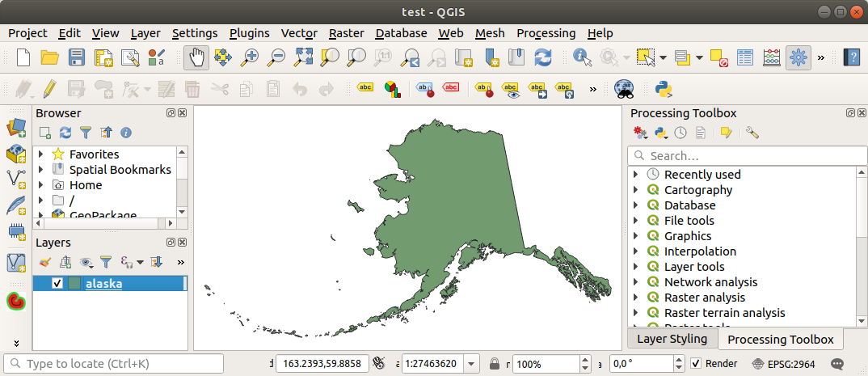Toggle visibility of the alaska layer
The height and width of the screenshot is (376, 868).
tap(57, 283)
